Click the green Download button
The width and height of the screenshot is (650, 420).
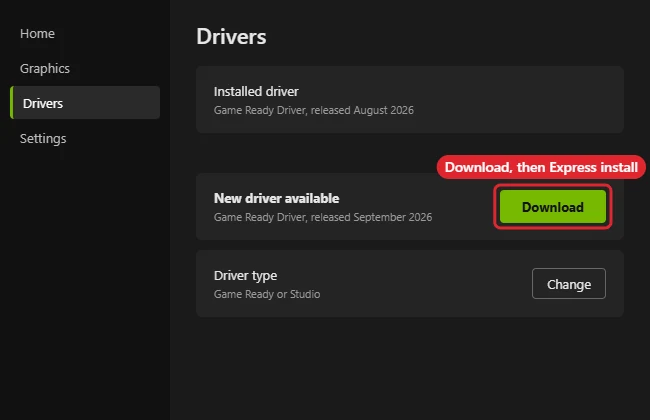click(553, 206)
